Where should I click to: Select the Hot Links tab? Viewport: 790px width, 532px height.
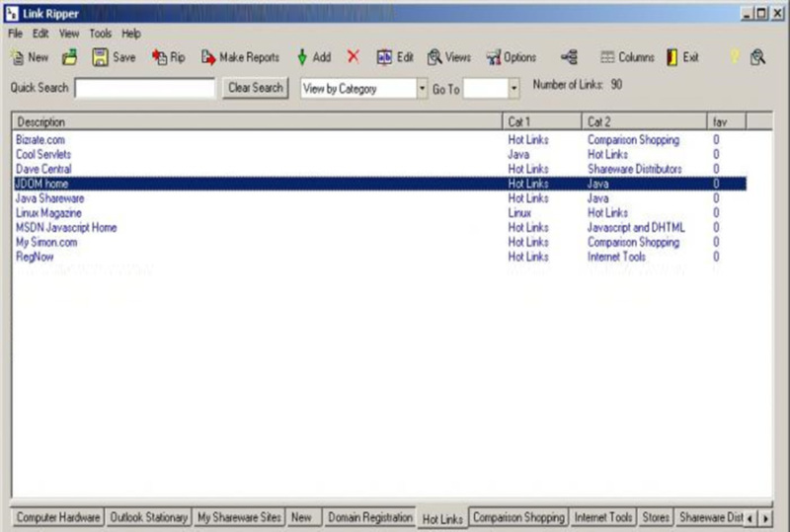click(x=442, y=519)
